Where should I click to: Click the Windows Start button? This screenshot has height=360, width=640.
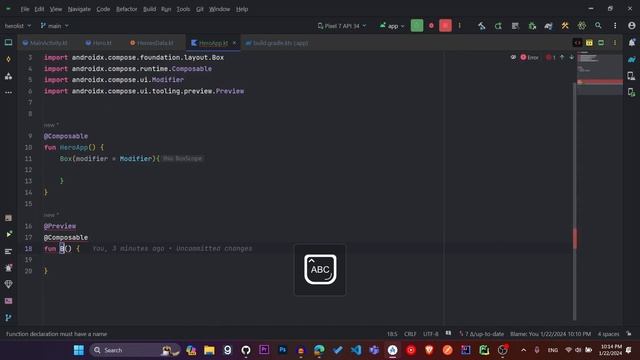pos(79,350)
